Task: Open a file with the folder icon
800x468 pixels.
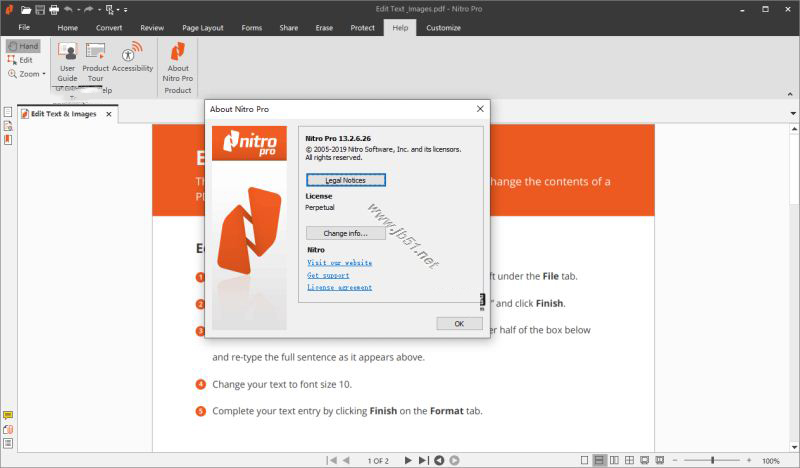Action: [26, 10]
